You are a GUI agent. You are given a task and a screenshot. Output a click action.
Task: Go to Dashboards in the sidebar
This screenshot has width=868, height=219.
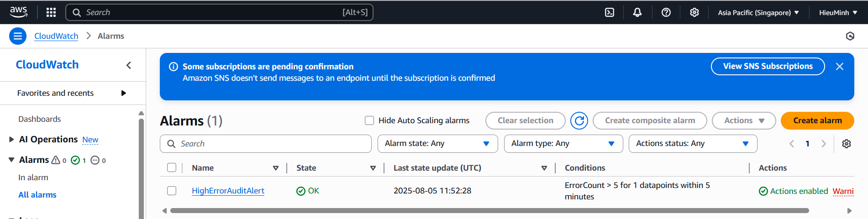(40, 119)
